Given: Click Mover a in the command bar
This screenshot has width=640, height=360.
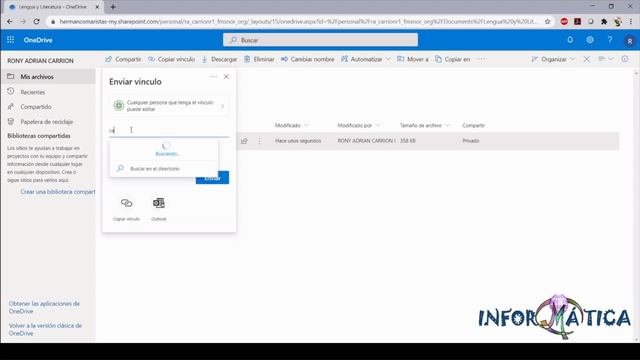Looking at the screenshot, I should tap(413, 59).
